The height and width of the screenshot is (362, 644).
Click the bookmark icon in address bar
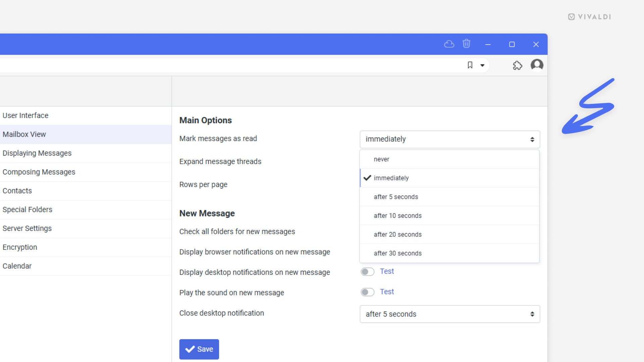[470, 65]
